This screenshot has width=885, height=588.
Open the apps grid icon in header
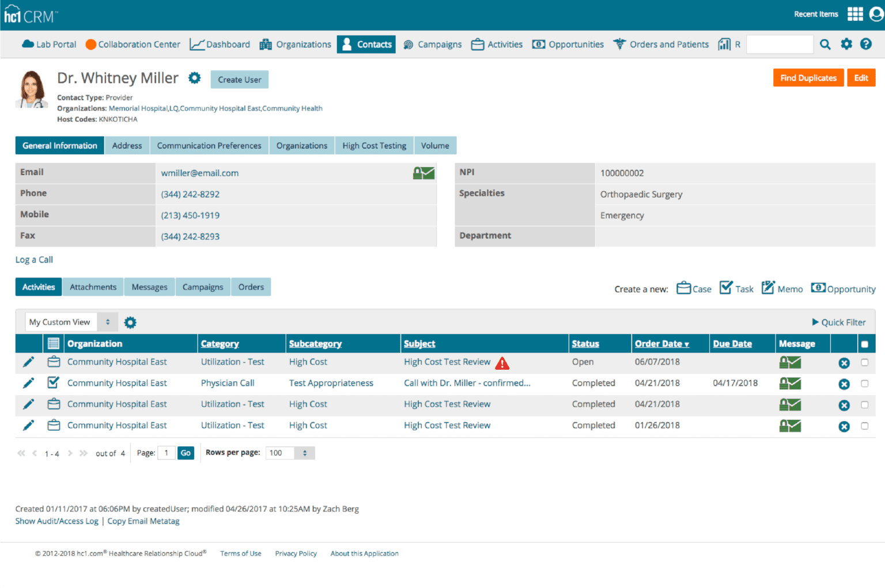[x=855, y=14]
